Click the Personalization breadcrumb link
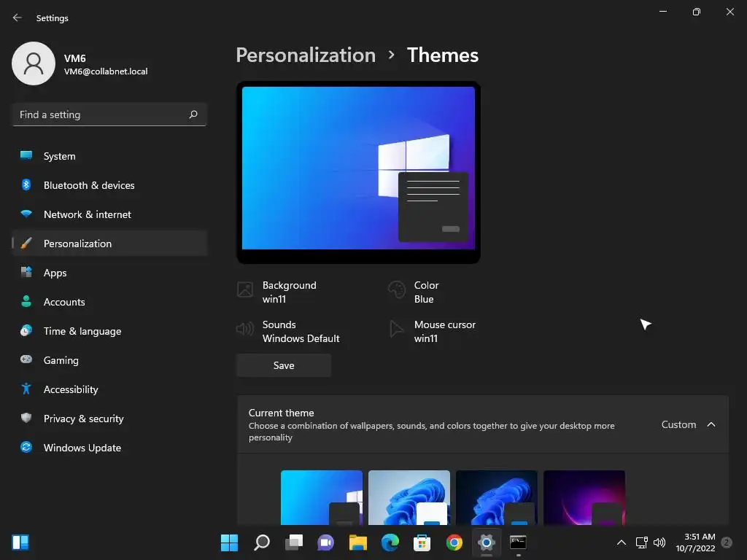 (306, 55)
